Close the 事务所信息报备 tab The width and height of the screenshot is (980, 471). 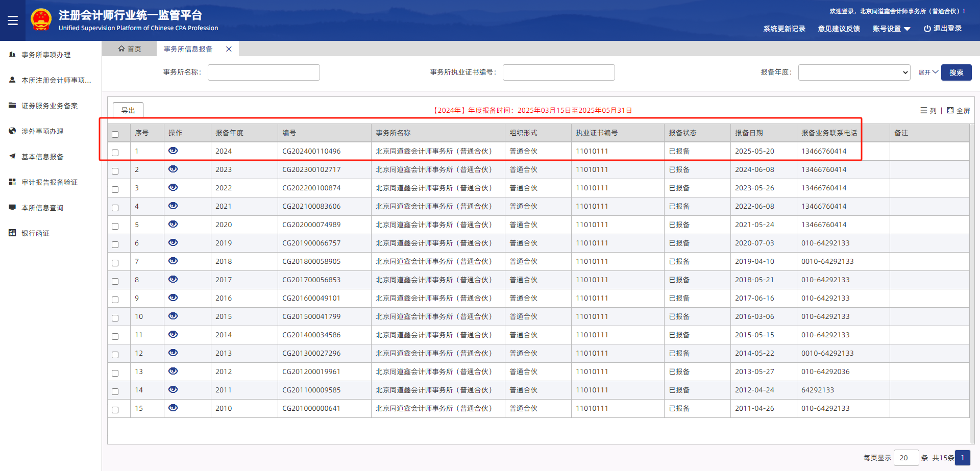pos(229,49)
